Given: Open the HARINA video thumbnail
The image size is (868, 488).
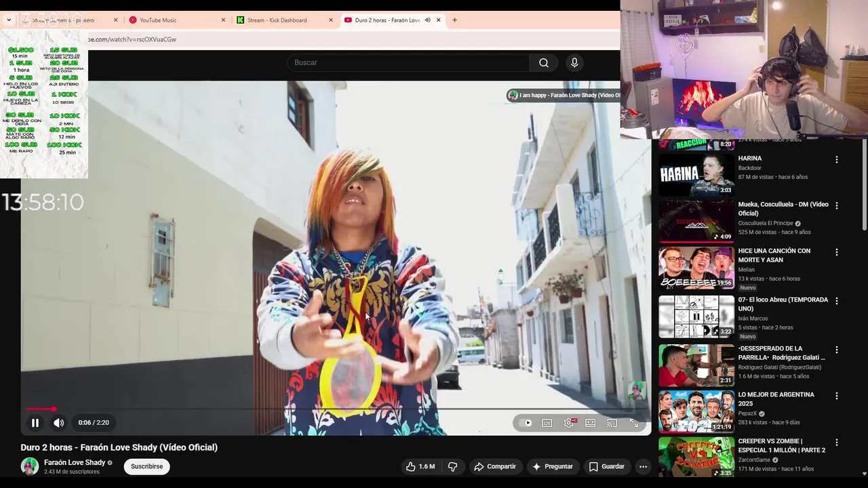Looking at the screenshot, I should (696, 174).
